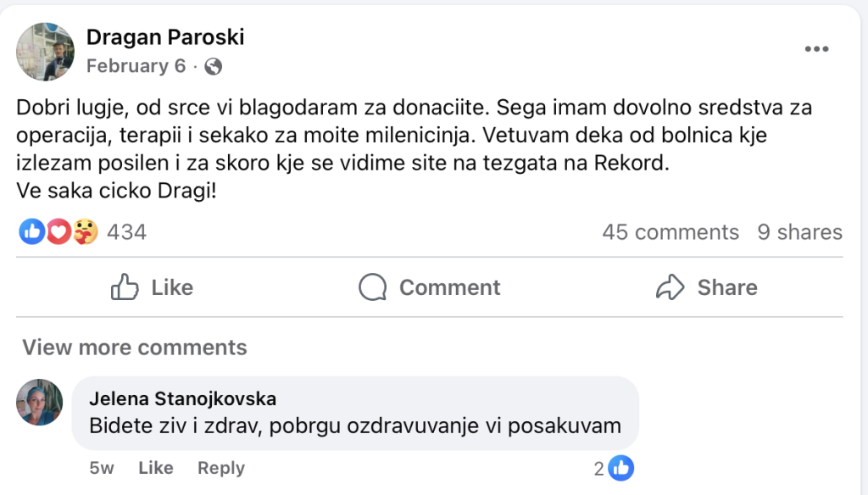Click the like icon on Jelena's comment
868x495 pixels.
tap(621, 468)
